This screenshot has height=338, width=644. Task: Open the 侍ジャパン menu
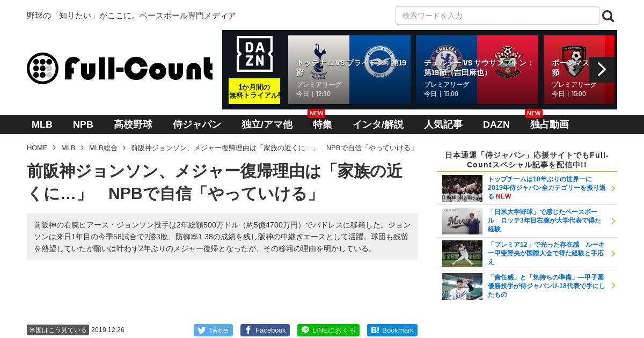coord(197,124)
